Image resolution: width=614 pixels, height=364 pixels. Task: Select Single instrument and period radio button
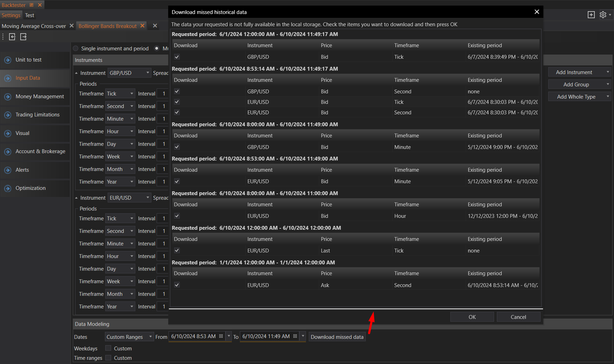pos(76,49)
